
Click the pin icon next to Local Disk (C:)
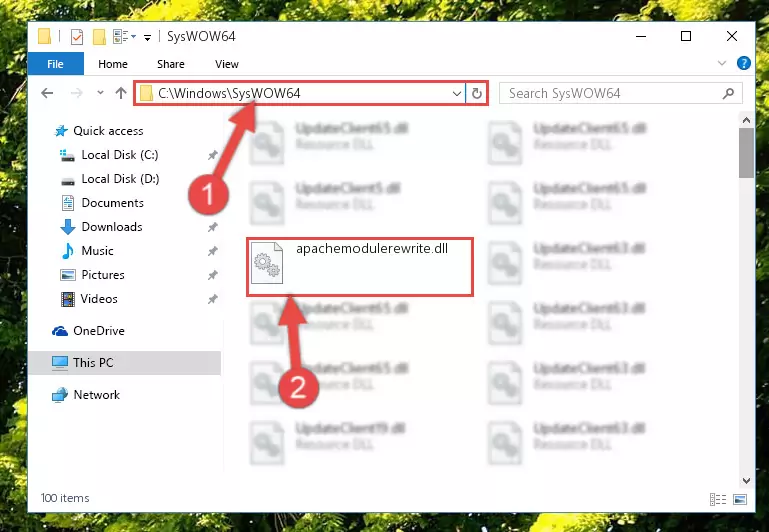(212, 155)
